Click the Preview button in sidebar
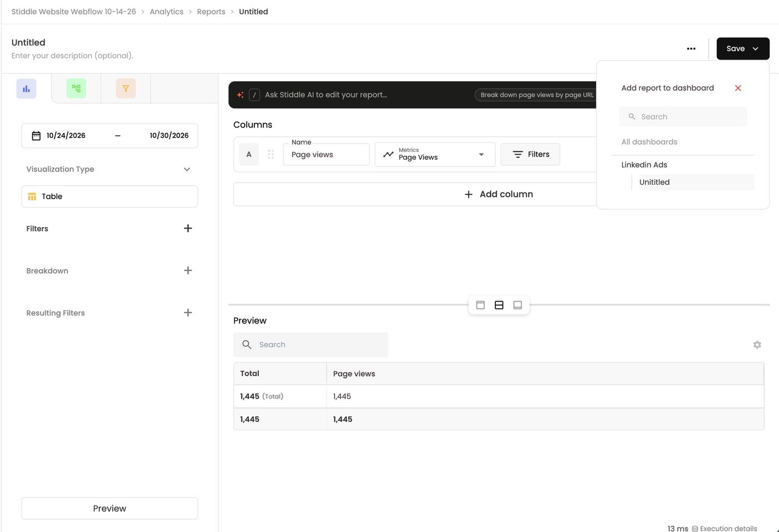Image resolution: width=779 pixels, height=532 pixels. (110, 508)
